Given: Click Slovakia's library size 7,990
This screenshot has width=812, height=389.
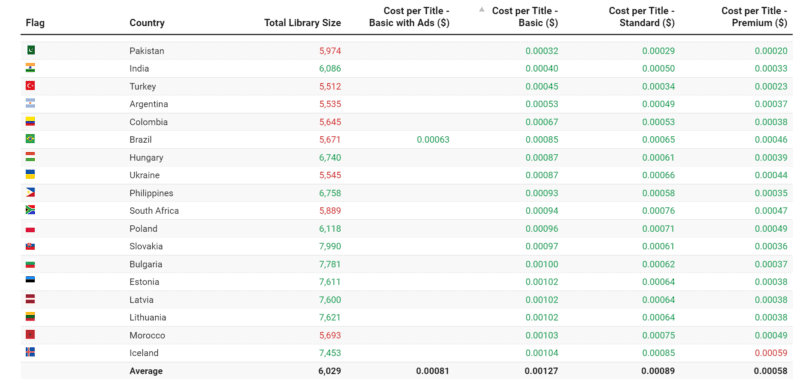Looking at the screenshot, I should (330, 247).
